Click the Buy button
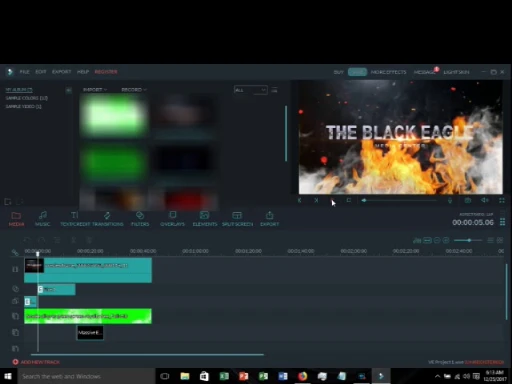512x384 pixels. point(338,72)
